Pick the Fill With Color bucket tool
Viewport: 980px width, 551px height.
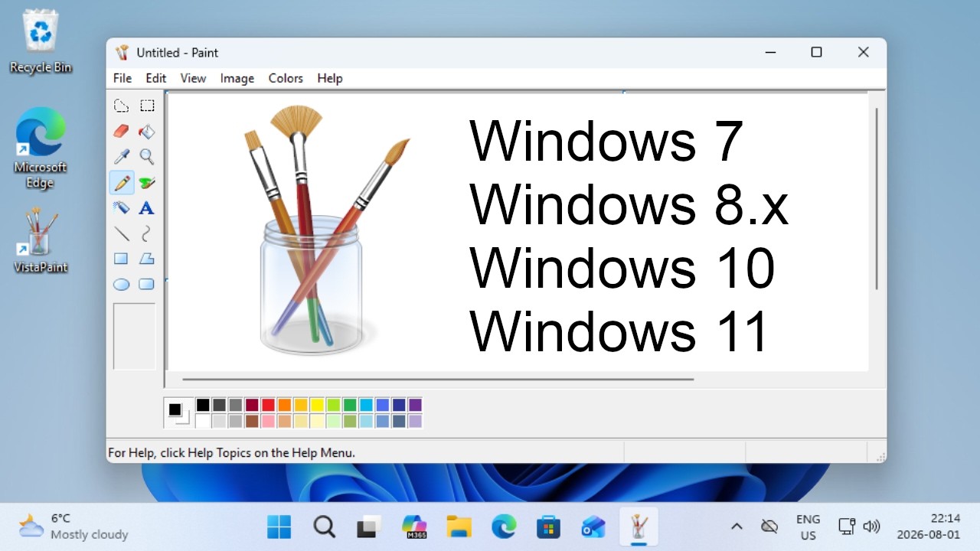(x=147, y=132)
